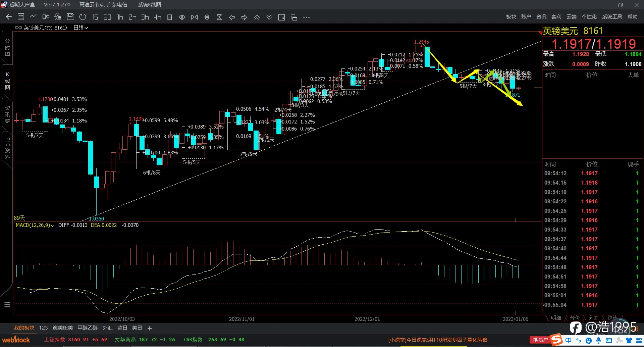Viewport: 644px width, 347px height.
Task: Switch chart to 15-minute period
Action: click(x=95, y=17)
